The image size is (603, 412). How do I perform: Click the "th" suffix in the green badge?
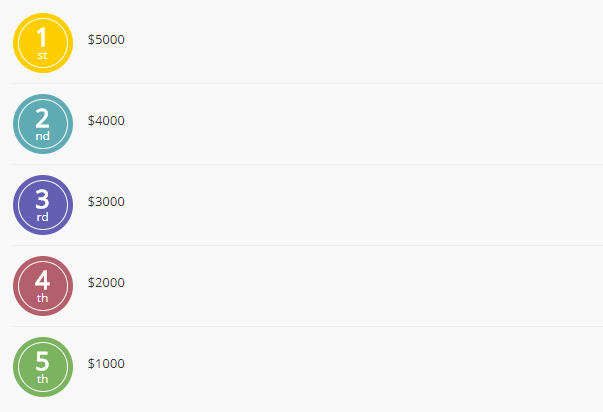pyautogui.click(x=42, y=379)
